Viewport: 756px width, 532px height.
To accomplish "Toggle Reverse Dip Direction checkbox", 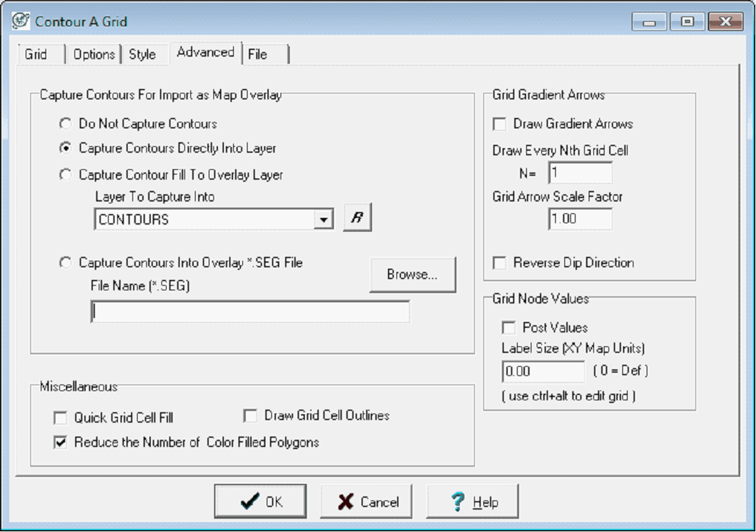I will (x=500, y=263).
